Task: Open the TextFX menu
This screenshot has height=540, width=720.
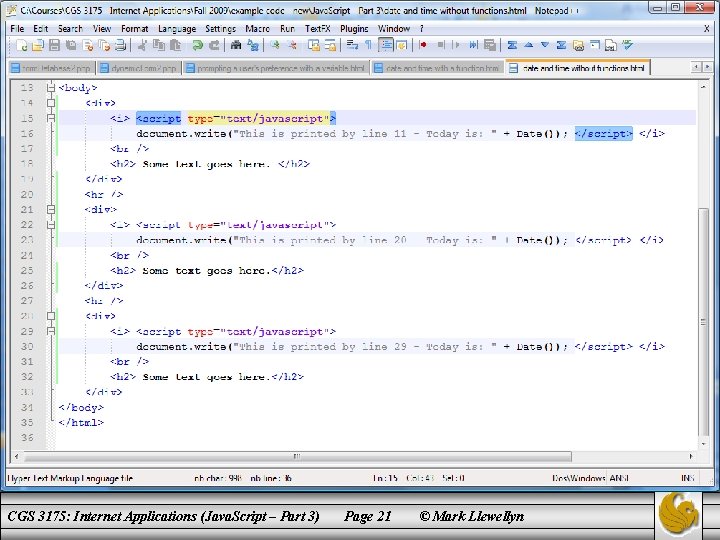Action: pyautogui.click(x=317, y=29)
